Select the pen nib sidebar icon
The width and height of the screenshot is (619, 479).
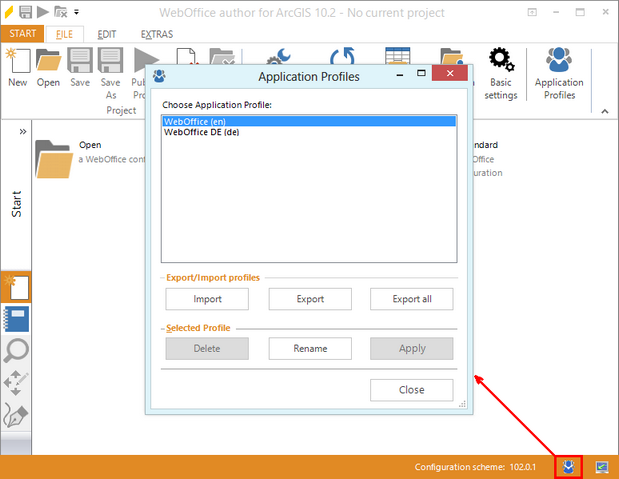click(16, 415)
